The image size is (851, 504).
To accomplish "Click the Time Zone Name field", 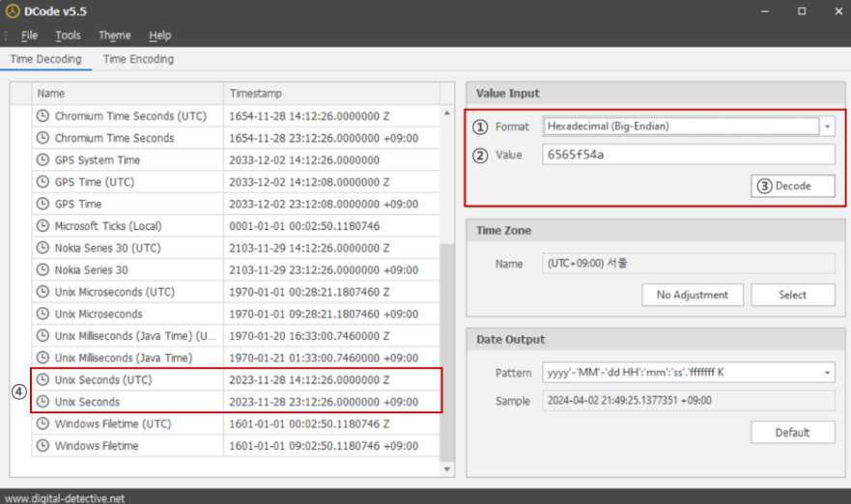I will (688, 264).
